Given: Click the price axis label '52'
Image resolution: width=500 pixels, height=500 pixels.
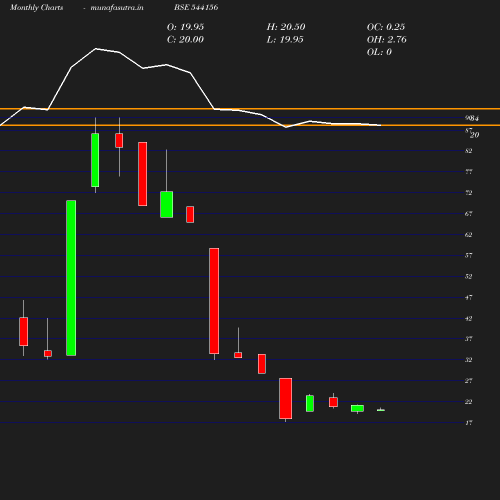Looking at the screenshot, I should 469,276.
